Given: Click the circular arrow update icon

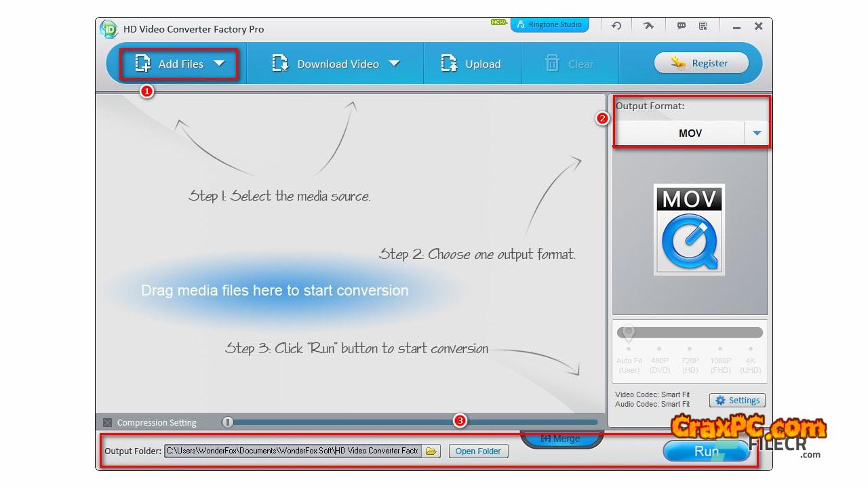Looking at the screenshot, I should tap(616, 26).
